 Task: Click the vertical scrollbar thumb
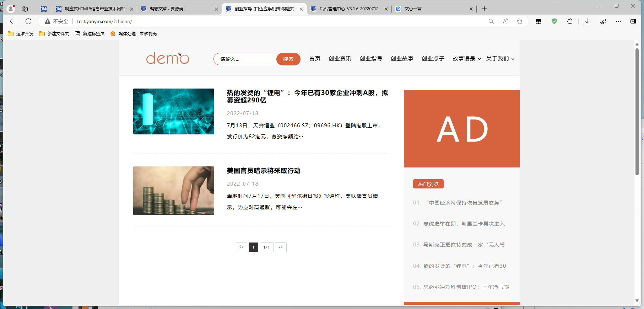(x=637, y=111)
